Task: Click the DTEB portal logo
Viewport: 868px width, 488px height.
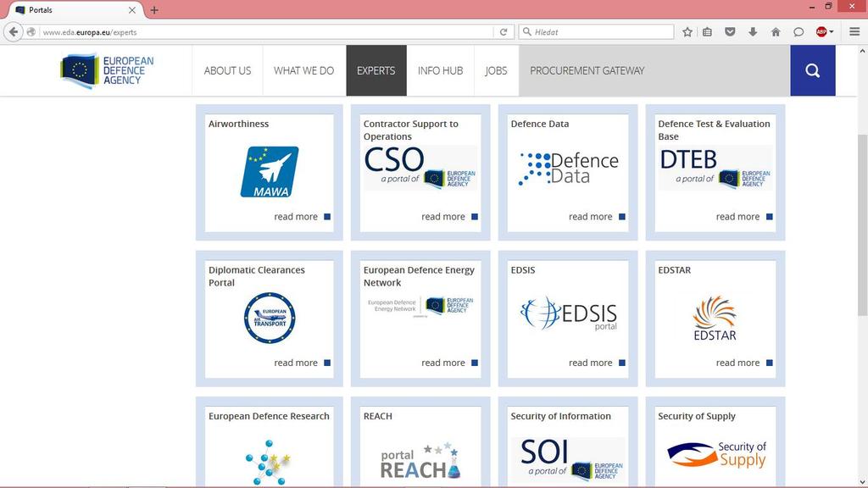Action: click(x=715, y=169)
